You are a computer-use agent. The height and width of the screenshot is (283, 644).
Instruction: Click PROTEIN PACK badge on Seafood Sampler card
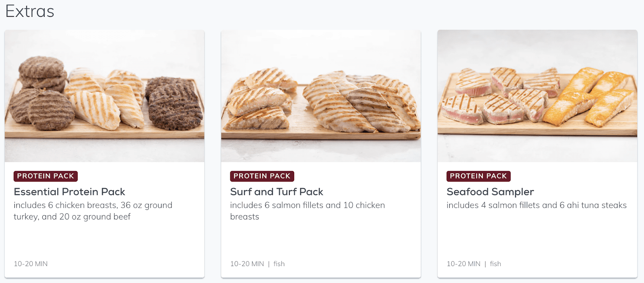point(479,176)
